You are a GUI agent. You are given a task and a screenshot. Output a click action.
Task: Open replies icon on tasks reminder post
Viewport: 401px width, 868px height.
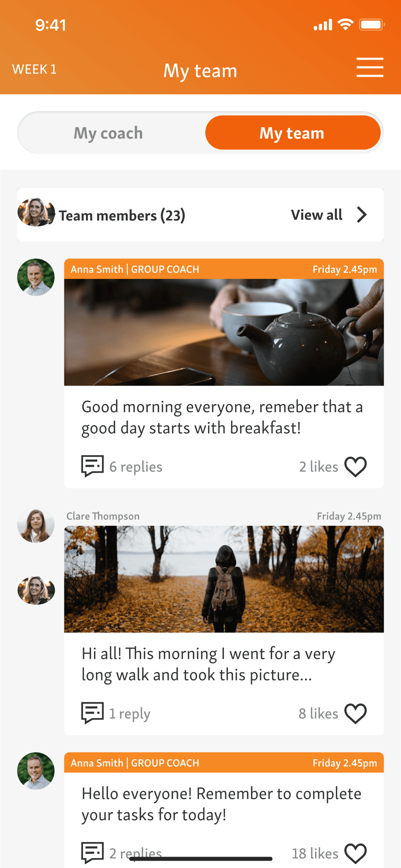(92, 853)
